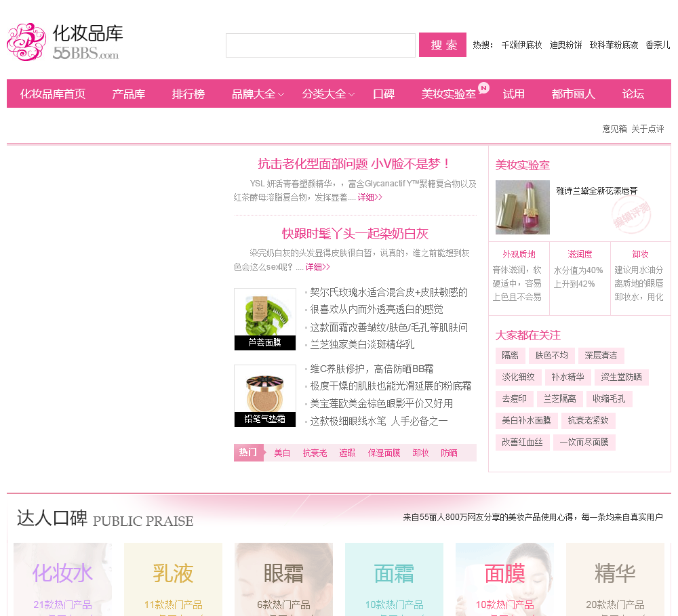Go to 都市丽人 navigation item

[x=574, y=94]
